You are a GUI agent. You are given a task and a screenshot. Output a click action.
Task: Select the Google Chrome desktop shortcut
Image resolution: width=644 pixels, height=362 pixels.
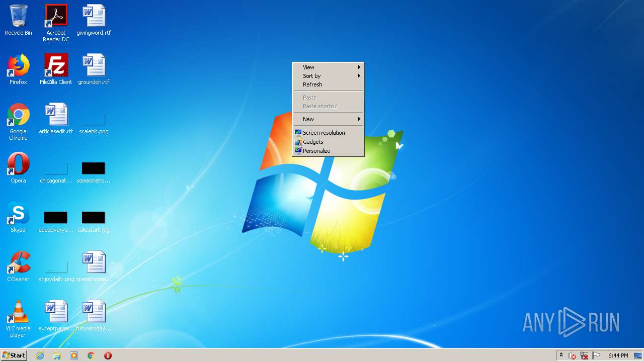tap(18, 122)
